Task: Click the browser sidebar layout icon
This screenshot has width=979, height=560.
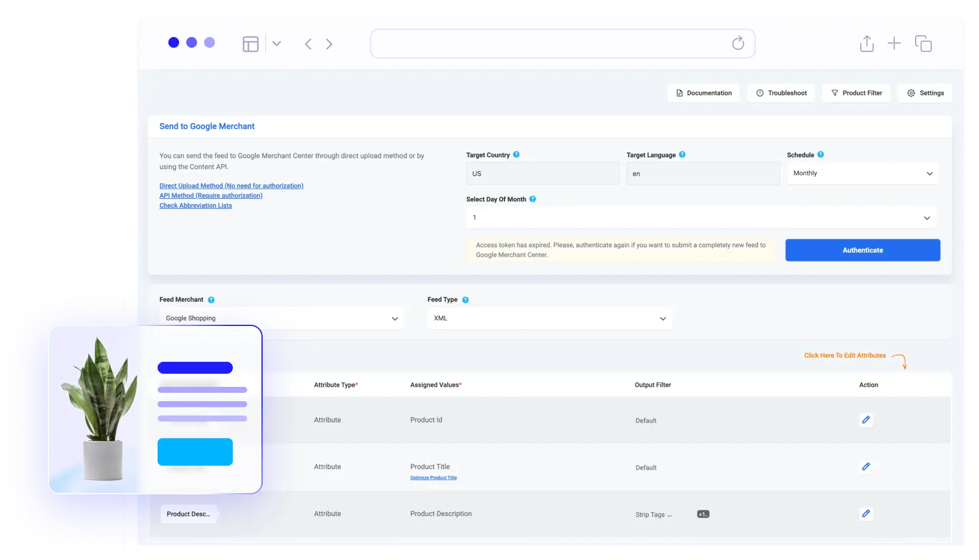Action: pyautogui.click(x=251, y=44)
